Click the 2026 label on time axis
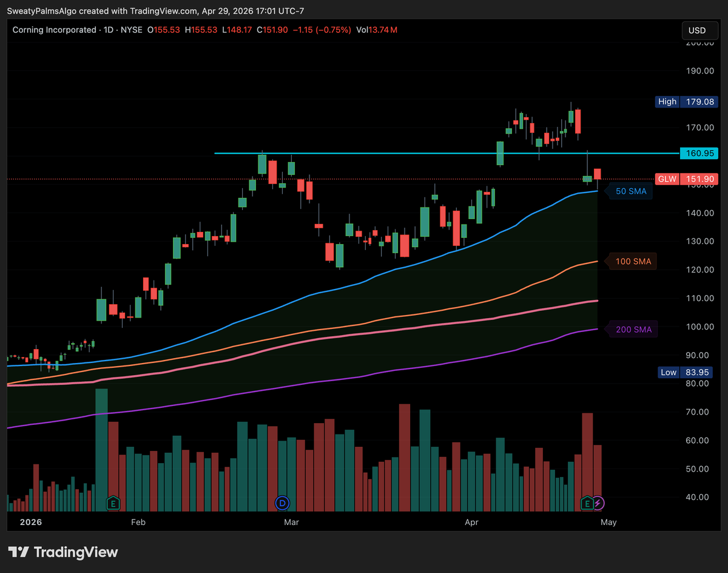The height and width of the screenshot is (573, 728). 32,522
